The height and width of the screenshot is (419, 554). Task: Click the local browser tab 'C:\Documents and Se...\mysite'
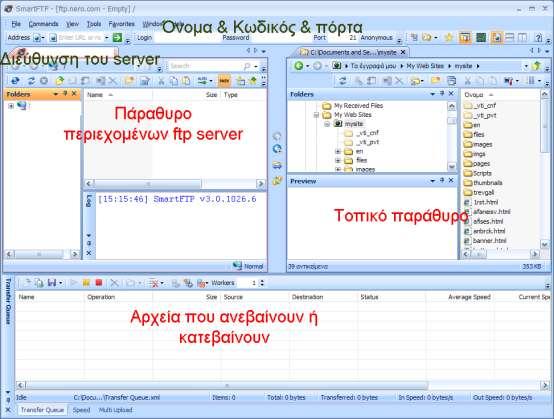tap(352, 52)
